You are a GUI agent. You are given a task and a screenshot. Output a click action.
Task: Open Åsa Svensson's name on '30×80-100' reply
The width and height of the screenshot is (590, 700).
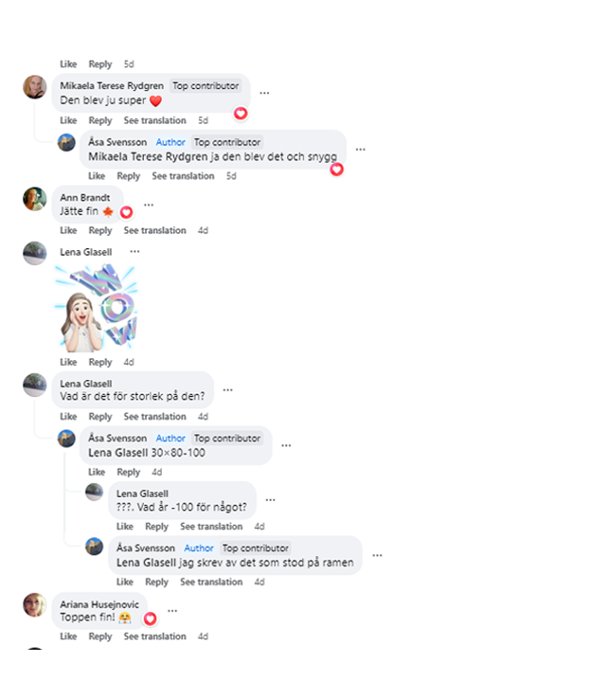tap(117, 438)
